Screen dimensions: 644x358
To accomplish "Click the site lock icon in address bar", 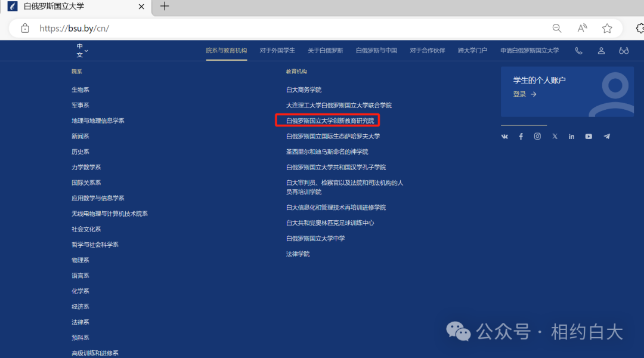I will [x=25, y=29].
